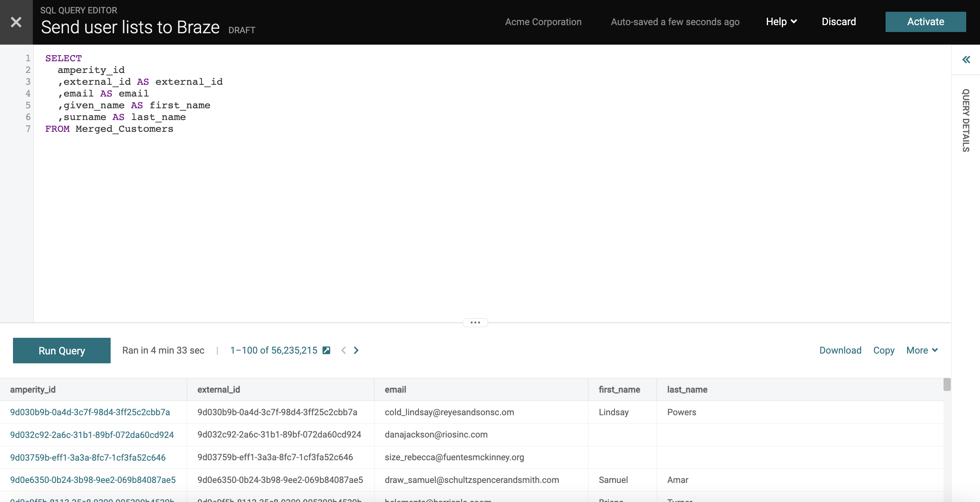Click the surname AS last_name line
Screen dimensions: 980x502
click(x=122, y=117)
